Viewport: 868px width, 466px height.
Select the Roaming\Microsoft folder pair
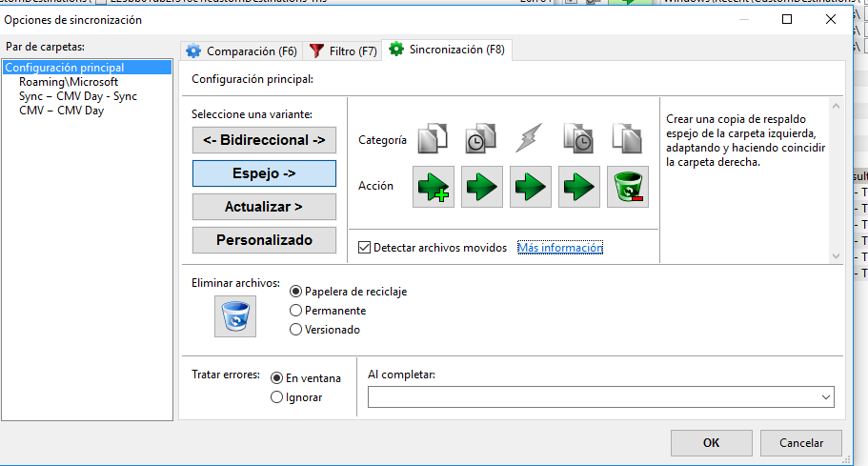(x=69, y=82)
